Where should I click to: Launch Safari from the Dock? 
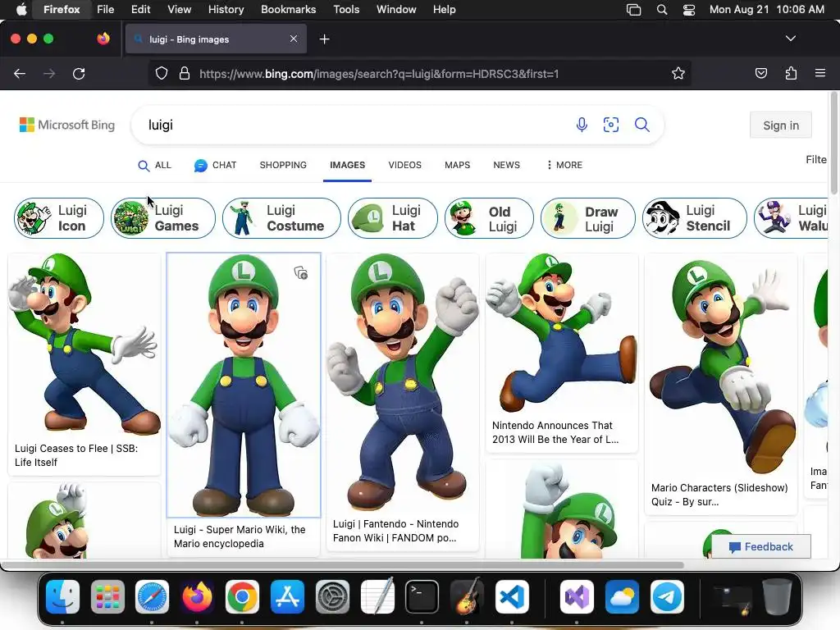(x=152, y=597)
